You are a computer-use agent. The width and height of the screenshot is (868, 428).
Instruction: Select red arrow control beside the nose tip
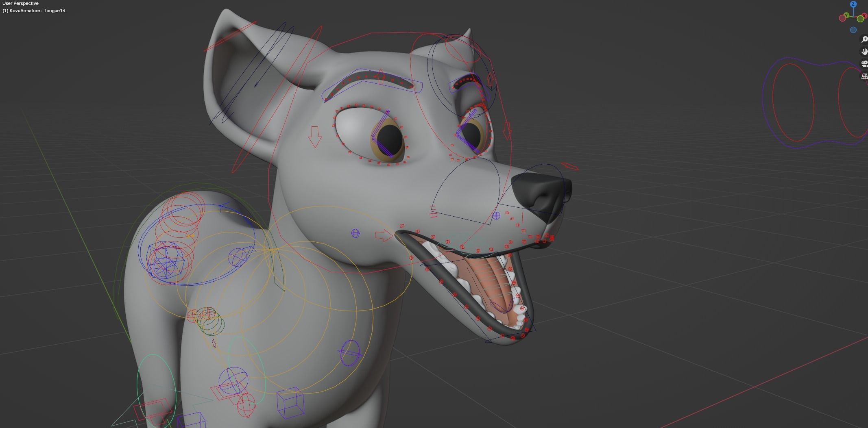point(569,166)
